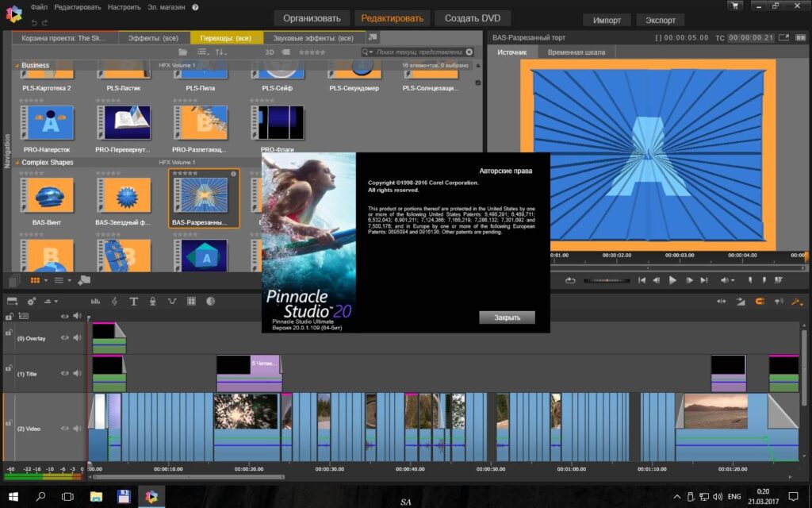Toggle visibility of the Overlay track

tap(64, 338)
